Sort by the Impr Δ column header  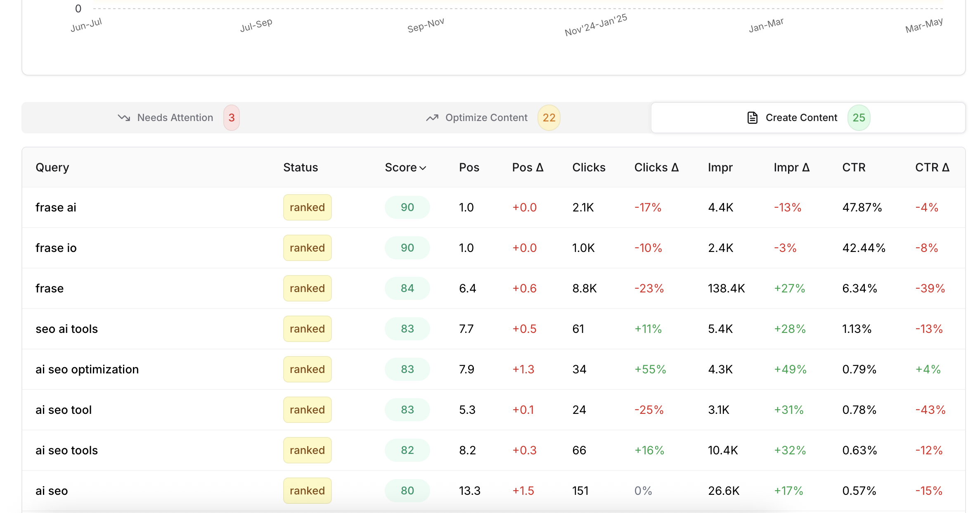[x=792, y=167]
